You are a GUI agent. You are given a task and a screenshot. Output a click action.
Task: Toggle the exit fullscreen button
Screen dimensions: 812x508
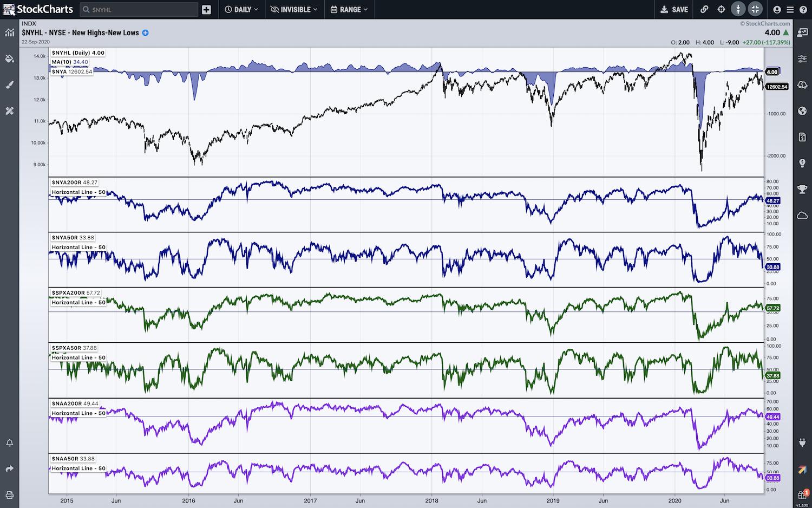click(x=755, y=9)
